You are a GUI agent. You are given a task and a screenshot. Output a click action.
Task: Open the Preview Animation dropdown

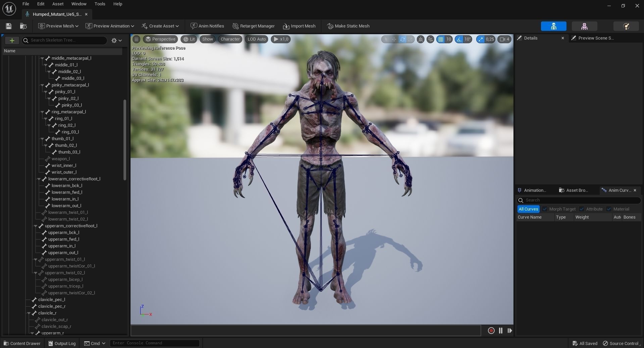point(110,26)
